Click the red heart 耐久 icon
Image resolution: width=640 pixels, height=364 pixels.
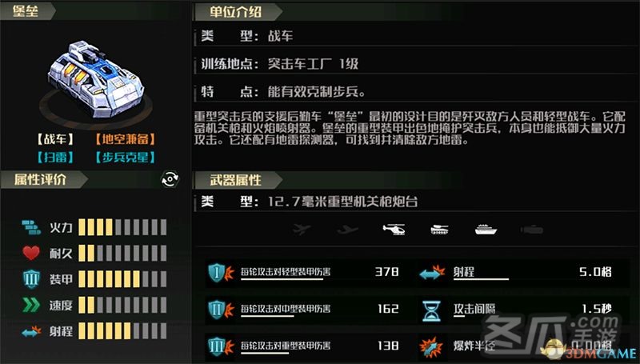coord(31,253)
